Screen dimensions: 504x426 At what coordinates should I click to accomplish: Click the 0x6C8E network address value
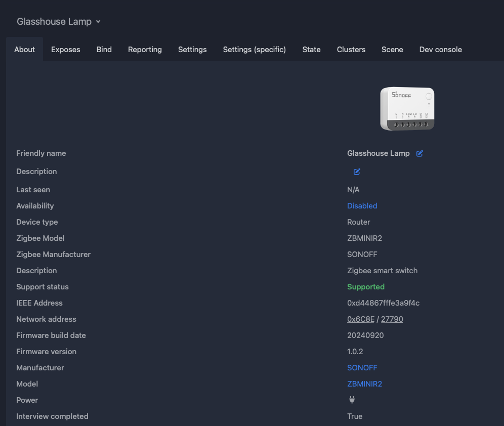coord(361,319)
